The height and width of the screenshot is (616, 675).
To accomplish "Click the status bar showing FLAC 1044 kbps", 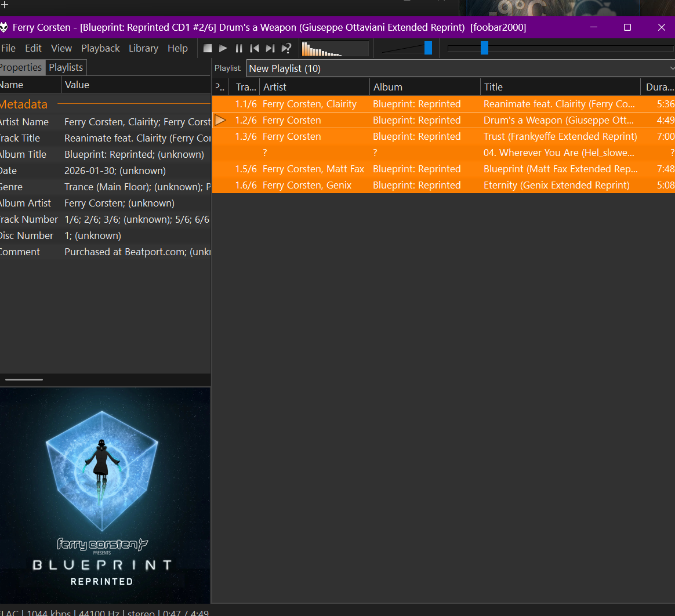I will coord(104,612).
